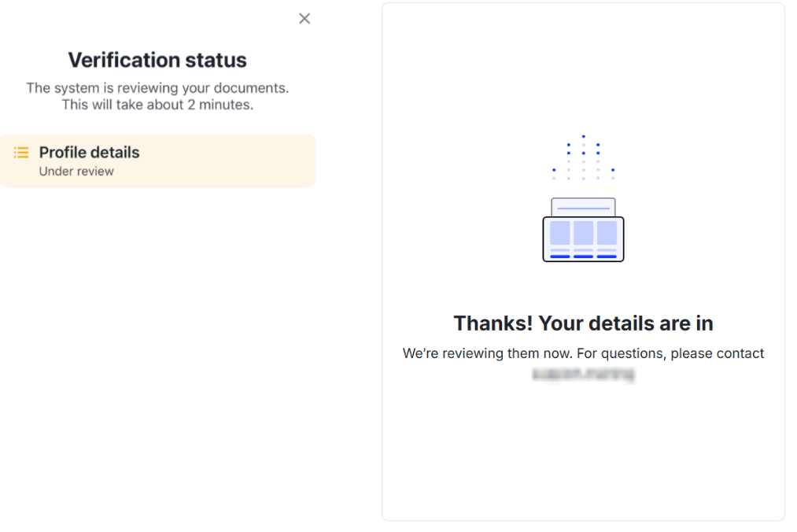Click the "Verification status" heading
This screenshot has width=797, height=532.
point(157,60)
